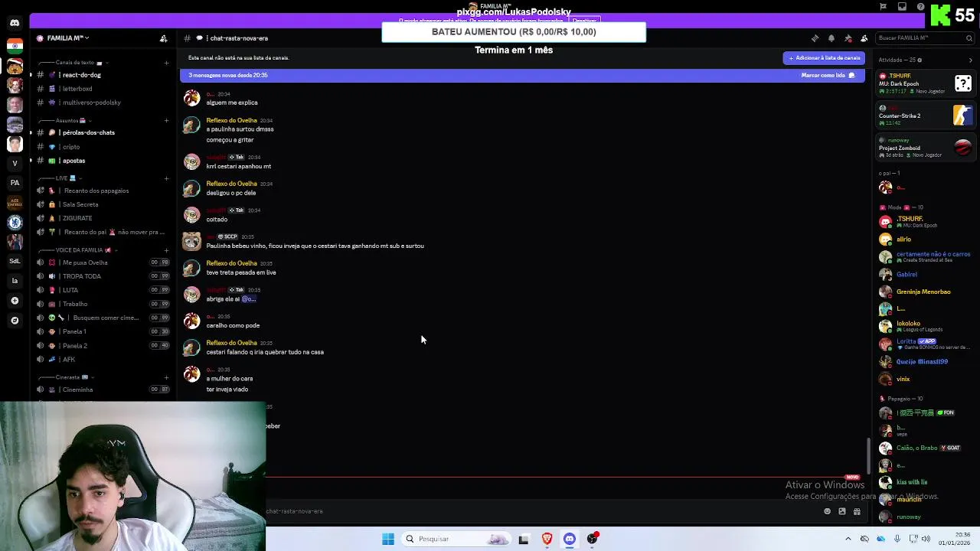Join 'Sala Secreta' voice channel
980x551 pixels.
103,204
